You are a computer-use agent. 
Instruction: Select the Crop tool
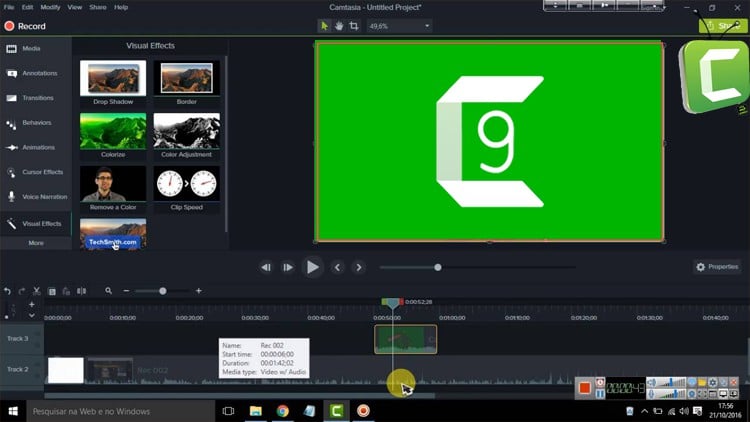pos(354,26)
